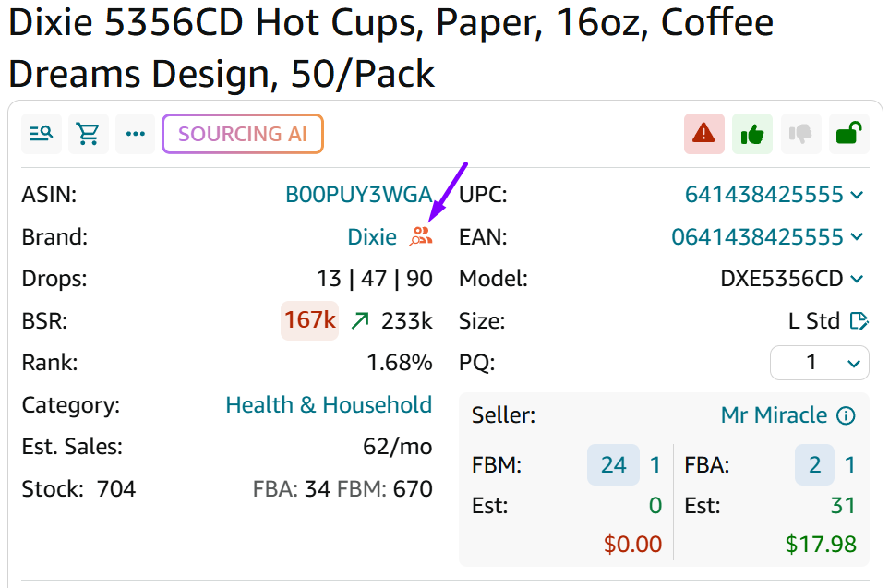This screenshot has height=588, width=889.
Task: Click the seller info icon
Action: (x=846, y=415)
